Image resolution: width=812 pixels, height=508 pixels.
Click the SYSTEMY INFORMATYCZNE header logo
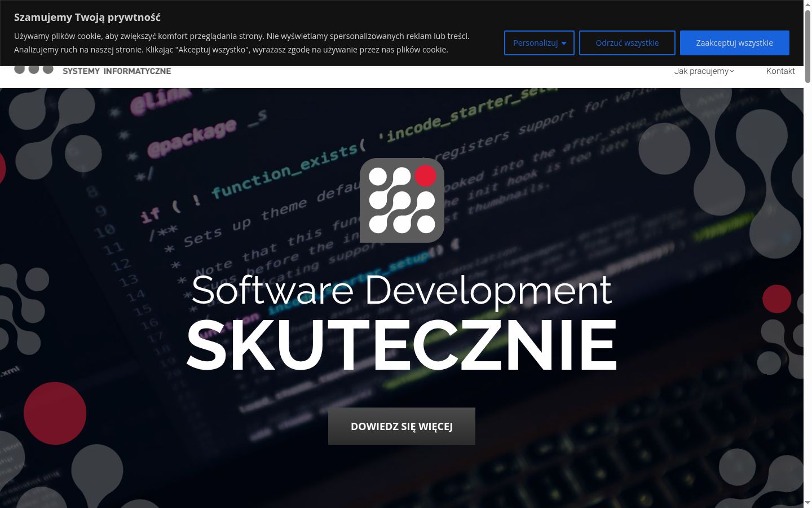[92, 70]
